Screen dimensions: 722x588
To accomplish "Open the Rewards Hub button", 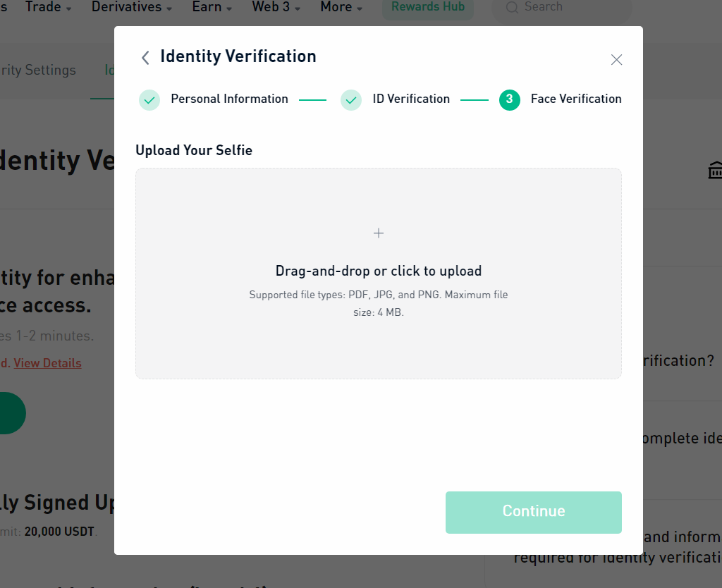I will point(428,7).
